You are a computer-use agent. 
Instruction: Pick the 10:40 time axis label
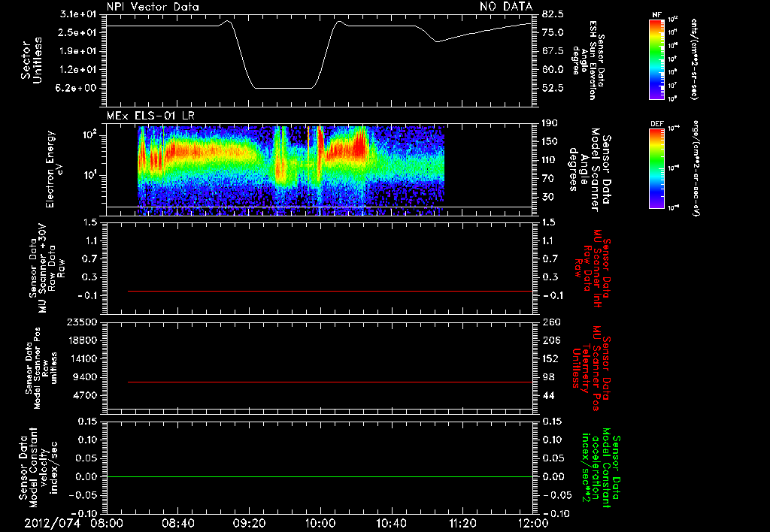391,522
